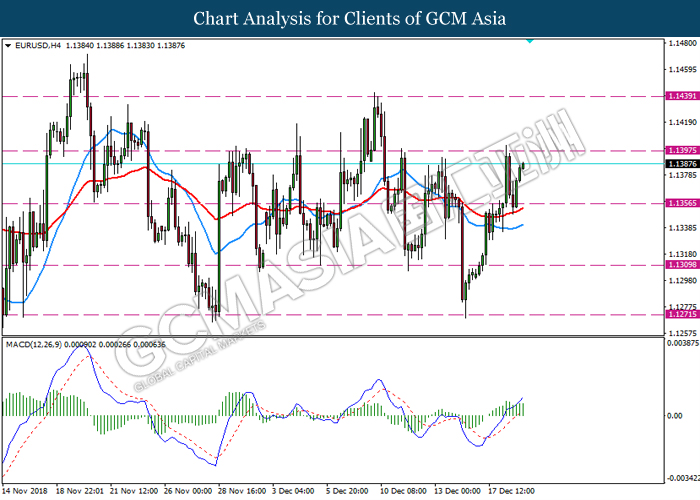Click the MACD 0.003875 scale value
Viewport: 700px width, 500px height.
pos(683,343)
